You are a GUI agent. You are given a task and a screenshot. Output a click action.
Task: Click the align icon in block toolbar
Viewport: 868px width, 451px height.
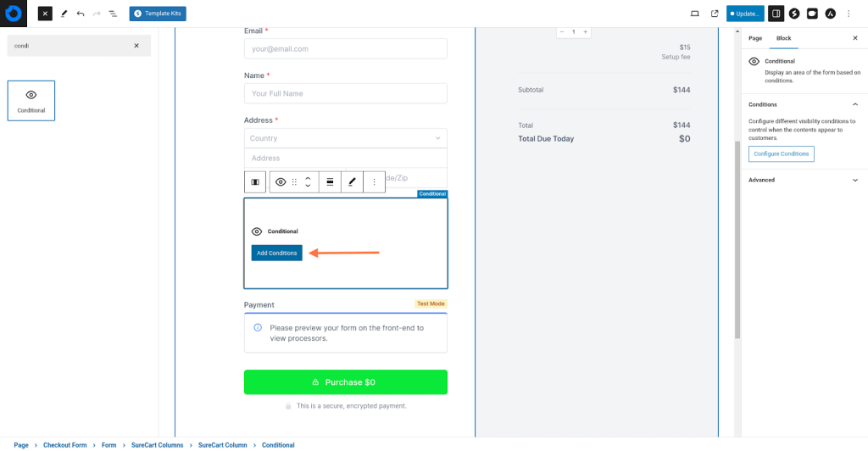pyautogui.click(x=330, y=182)
